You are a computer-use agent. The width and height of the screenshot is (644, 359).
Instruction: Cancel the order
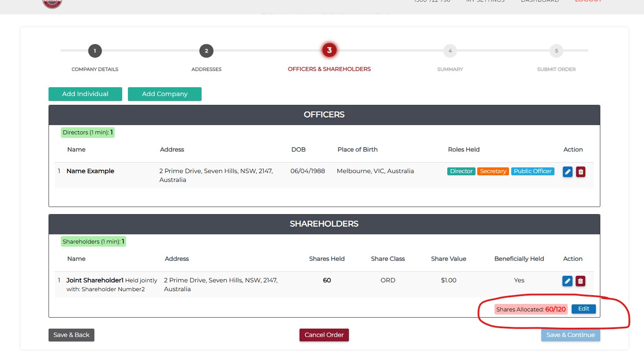tap(324, 335)
